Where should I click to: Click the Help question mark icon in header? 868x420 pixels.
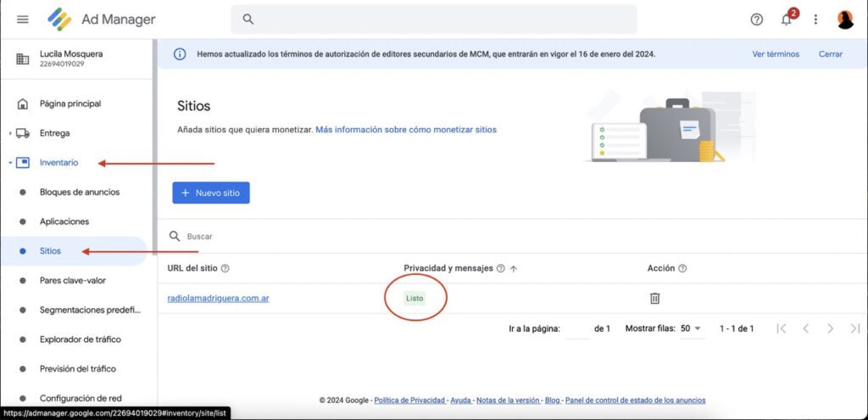point(756,20)
